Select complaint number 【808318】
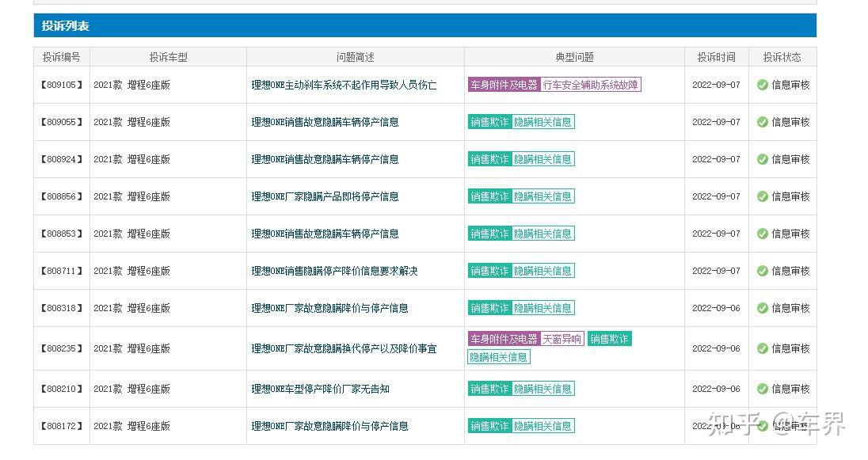The image size is (868, 460). click(x=62, y=308)
